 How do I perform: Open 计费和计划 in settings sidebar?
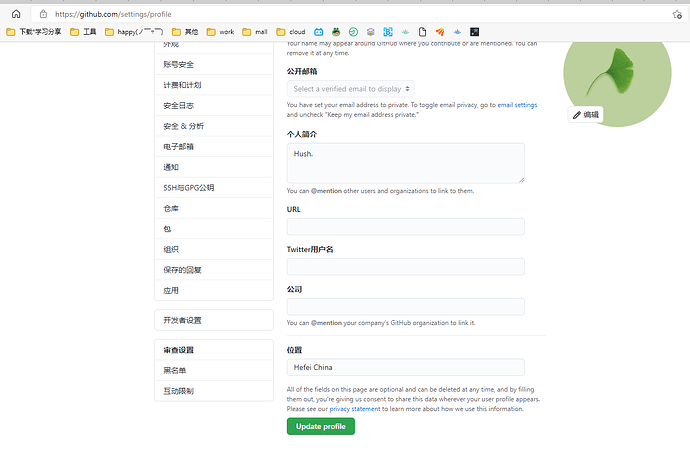(x=214, y=85)
